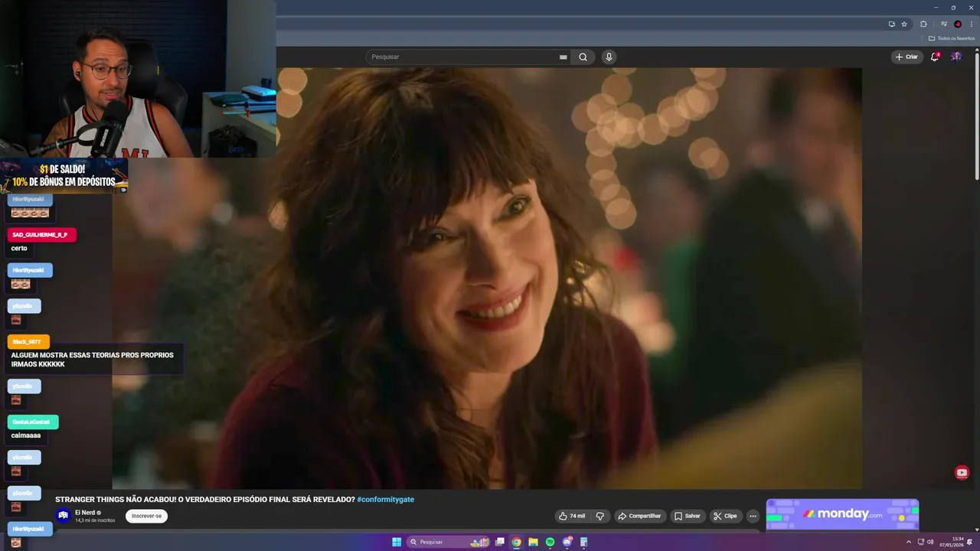Open Task View on the taskbar
This screenshot has height=551, width=980.
(x=500, y=542)
